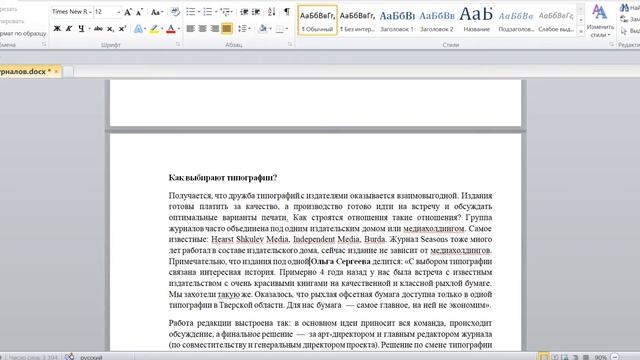This screenshot has width=640, height=360.
Task: Toggle bold formatting (Ж)
Action: coord(57,29)
